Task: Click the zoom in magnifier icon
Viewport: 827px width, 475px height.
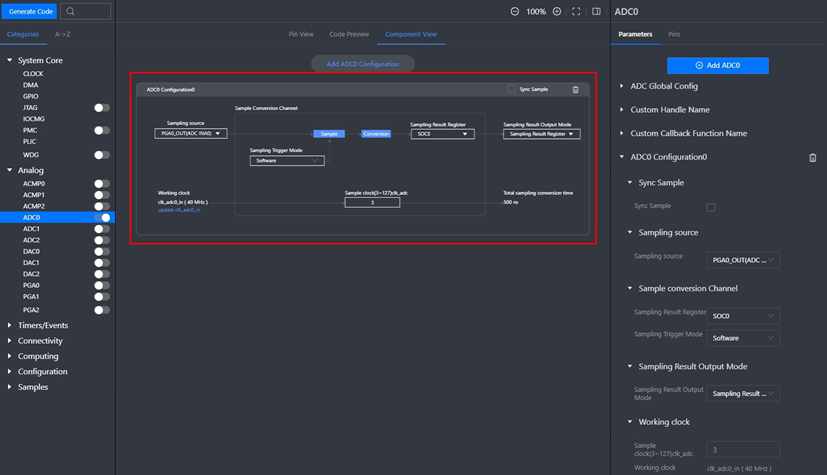Action: click(557, 11)
